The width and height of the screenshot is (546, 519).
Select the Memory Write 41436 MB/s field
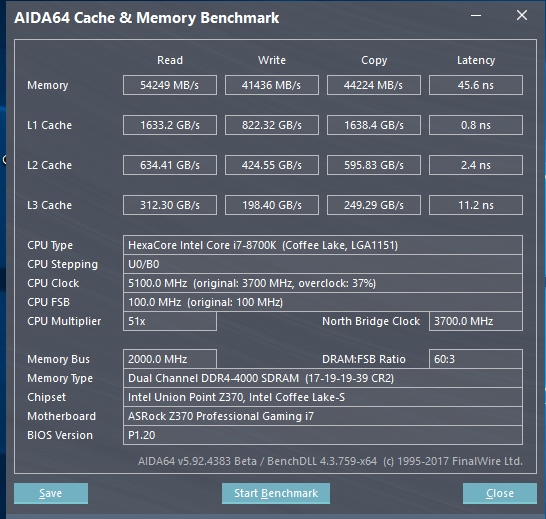(x=272, y=85)
